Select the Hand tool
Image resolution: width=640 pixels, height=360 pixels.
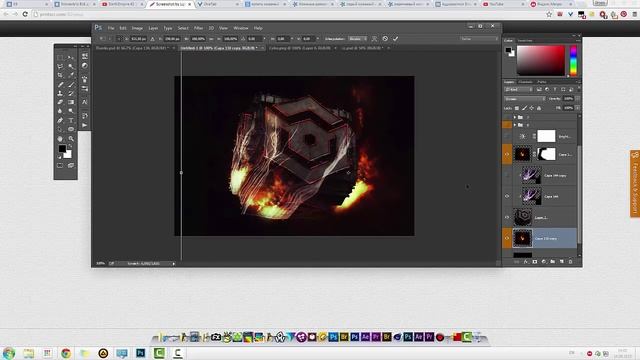click(60, 139)
